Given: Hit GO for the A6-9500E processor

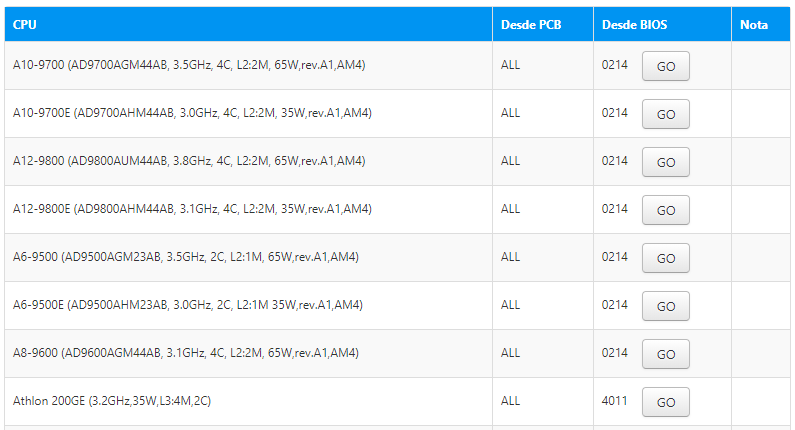Looking at the screenshot, I should pyautogui.click(x=666, y=306).
